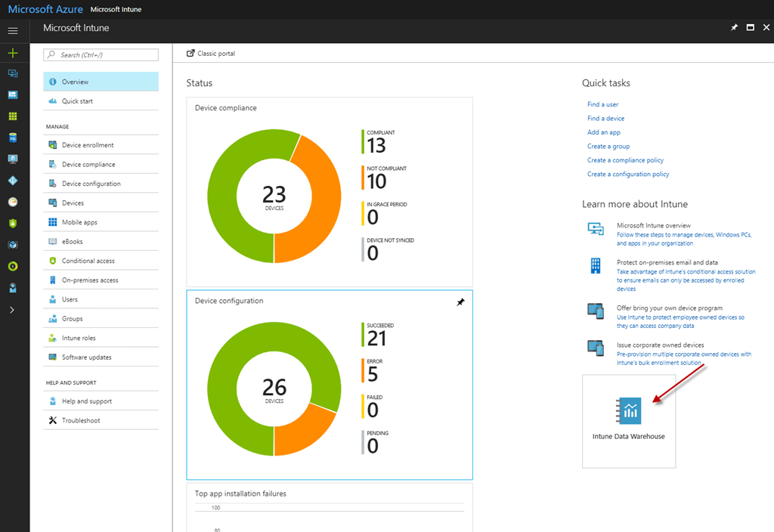This screenshot has width=774, height=532.
Task: Click the 26 devices configuration donut center
Action: pyautogui.click(x=274, y=390)
